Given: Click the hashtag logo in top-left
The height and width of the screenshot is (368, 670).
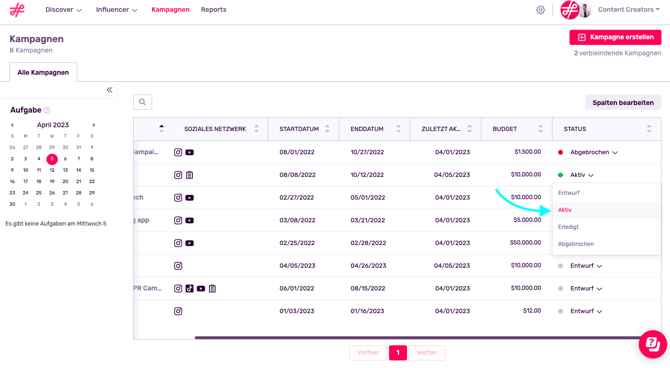Looking at the screenshot, I should tap(17, 10).
